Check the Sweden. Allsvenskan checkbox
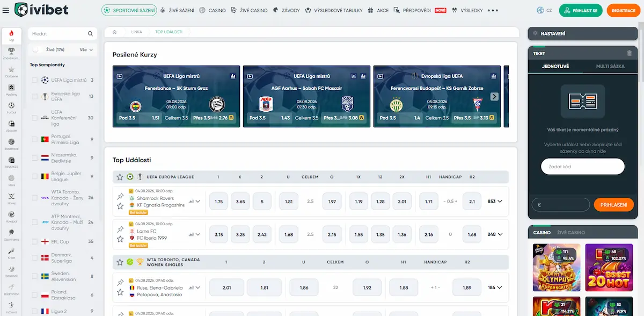 pyautogui.click(x=35, y=276)
